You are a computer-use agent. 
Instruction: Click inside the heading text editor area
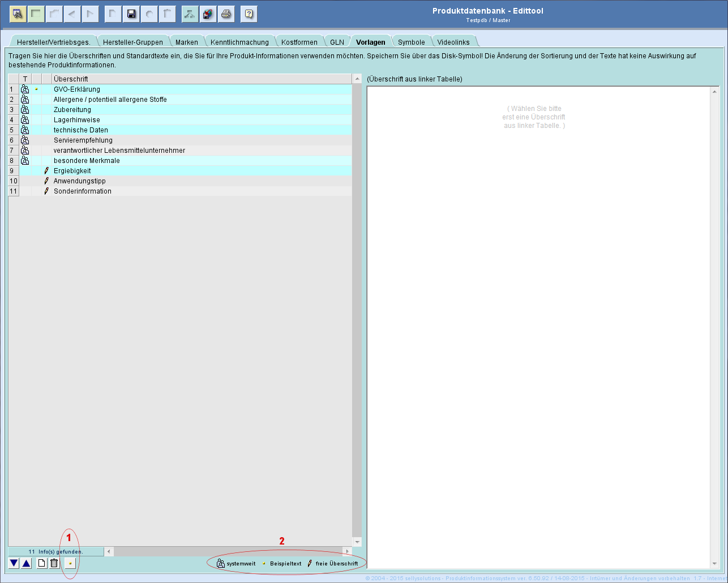[x=538, y=327]
